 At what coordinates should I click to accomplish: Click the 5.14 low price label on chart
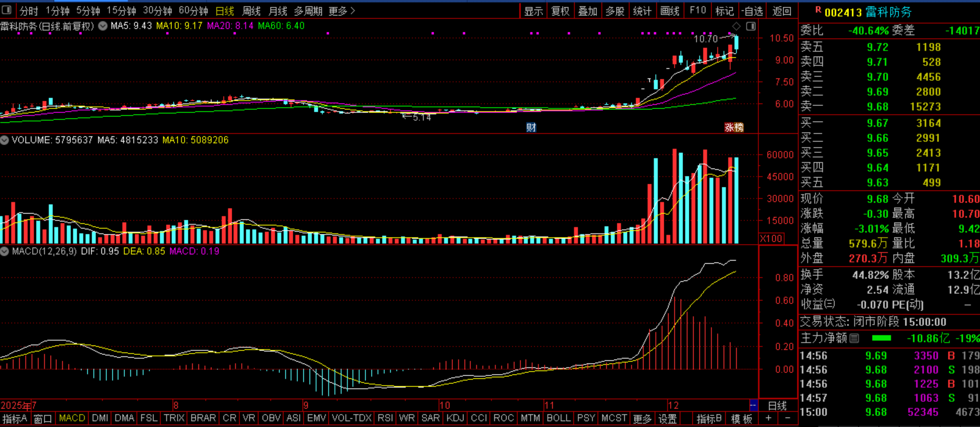click(422, 117)
